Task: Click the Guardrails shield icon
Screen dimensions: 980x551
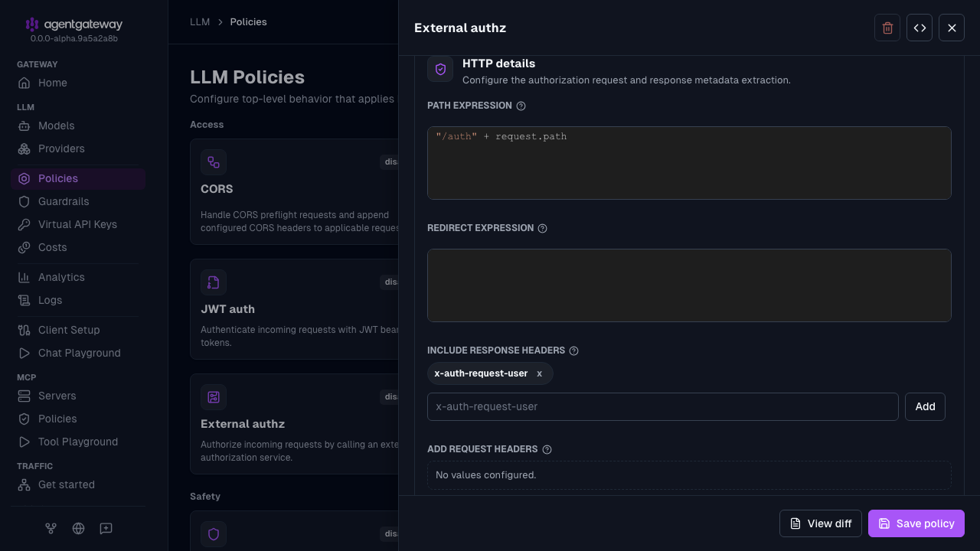Action: tap(24, 201)
